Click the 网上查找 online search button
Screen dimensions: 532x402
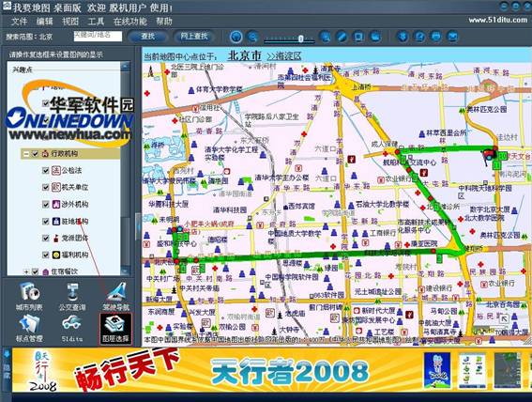pos(194,37)
